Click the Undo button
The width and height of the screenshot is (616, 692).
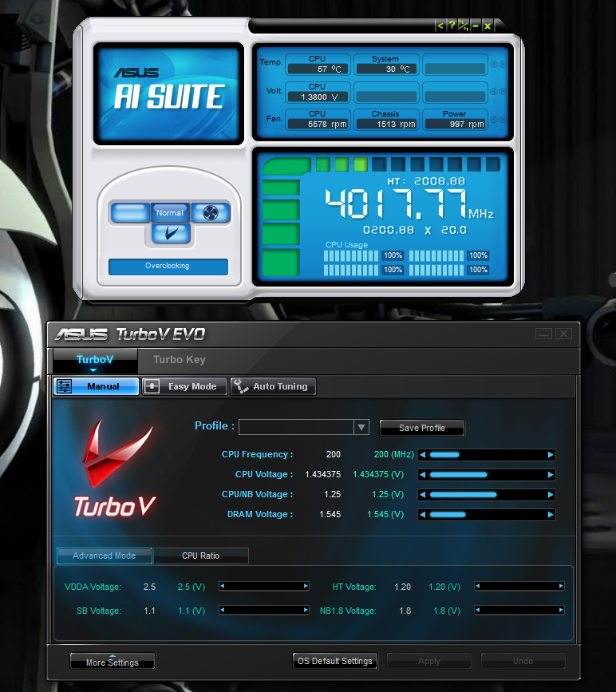pyautogui.click(x=523, y=661)
